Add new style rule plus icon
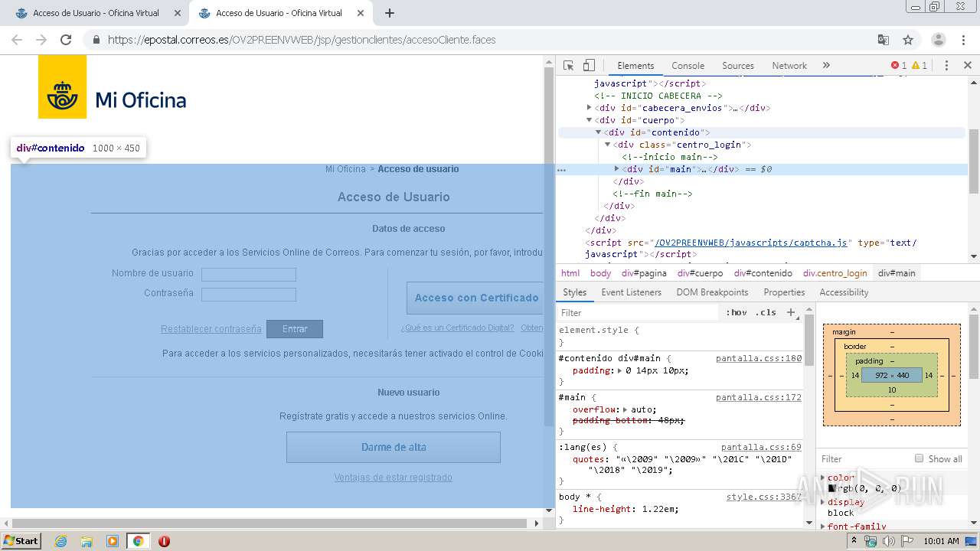 (x=792, y=312)
